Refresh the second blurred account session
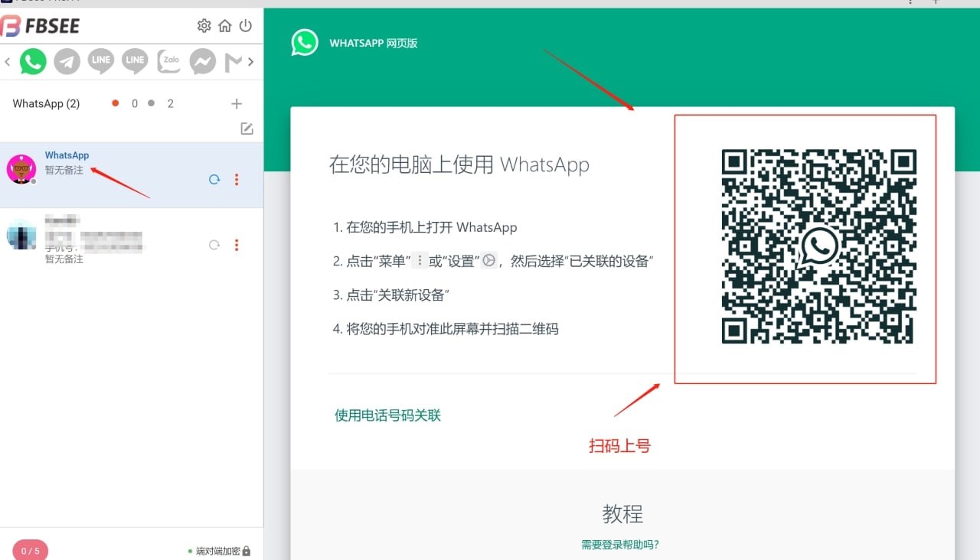Viewport: 980px width, 560px height. [214, 245]
